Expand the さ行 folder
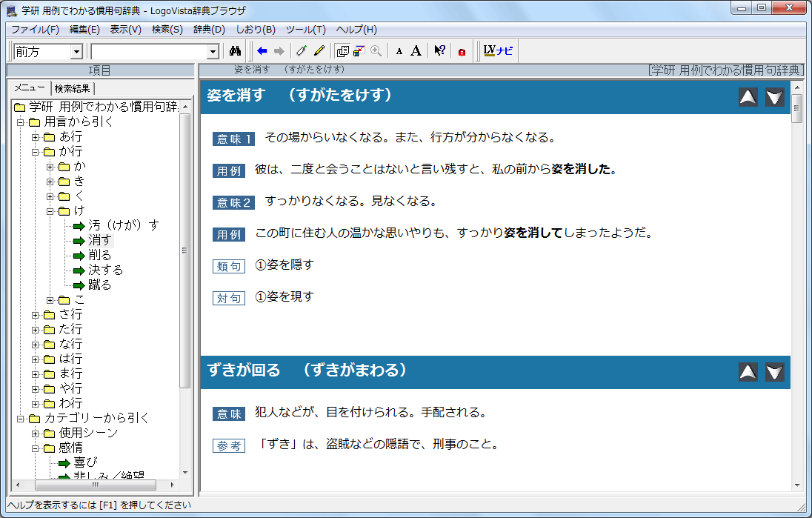This screenshot has height=518, width=812. point(36,315)
